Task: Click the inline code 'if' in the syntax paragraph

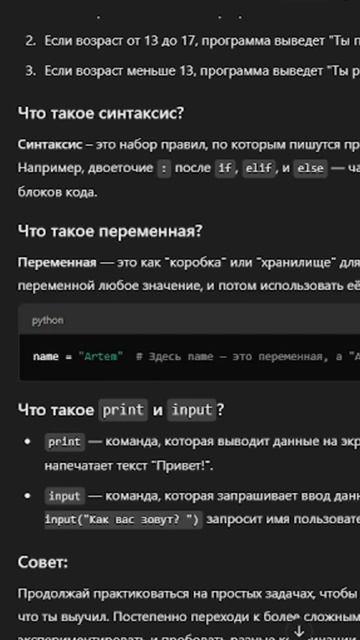Action: point(224,168)
